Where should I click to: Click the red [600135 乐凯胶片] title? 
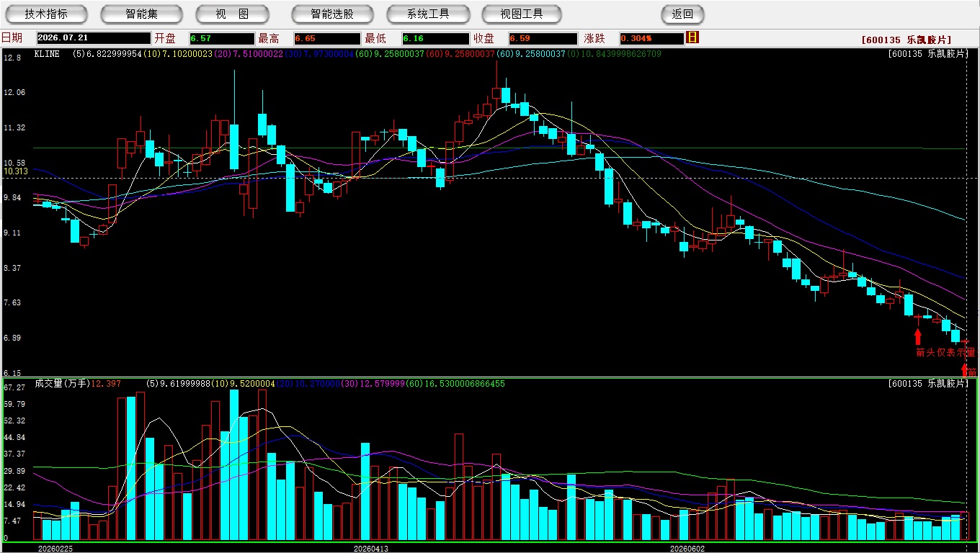coord(906,40)
